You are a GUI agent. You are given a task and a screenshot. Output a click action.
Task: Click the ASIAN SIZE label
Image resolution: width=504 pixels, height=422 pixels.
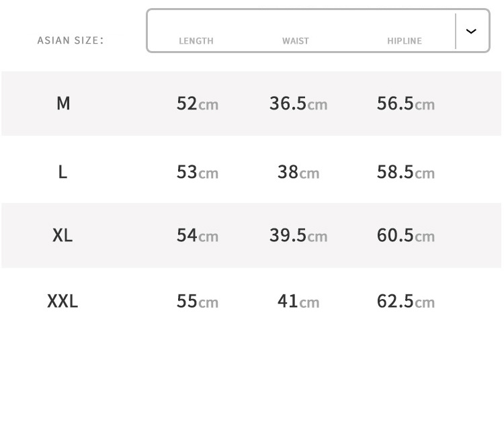point(71,40)
